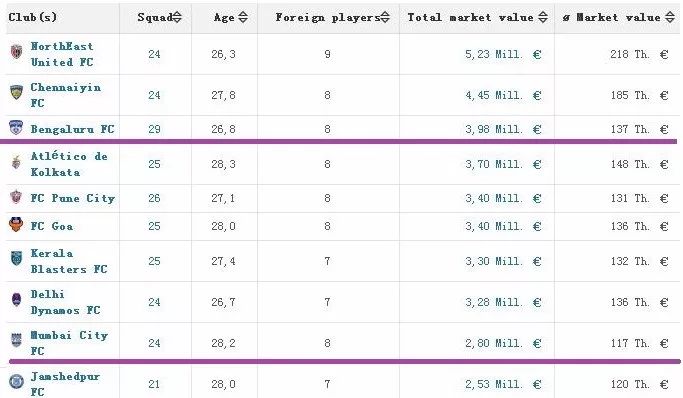
Task: Sort by average Market value arrows
Action: tap(670, 17)
